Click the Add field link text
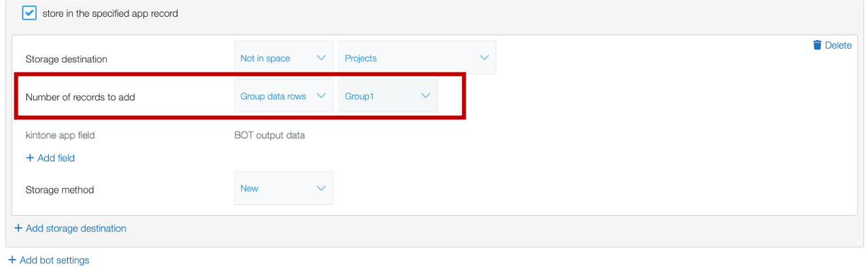 [56, 157]
